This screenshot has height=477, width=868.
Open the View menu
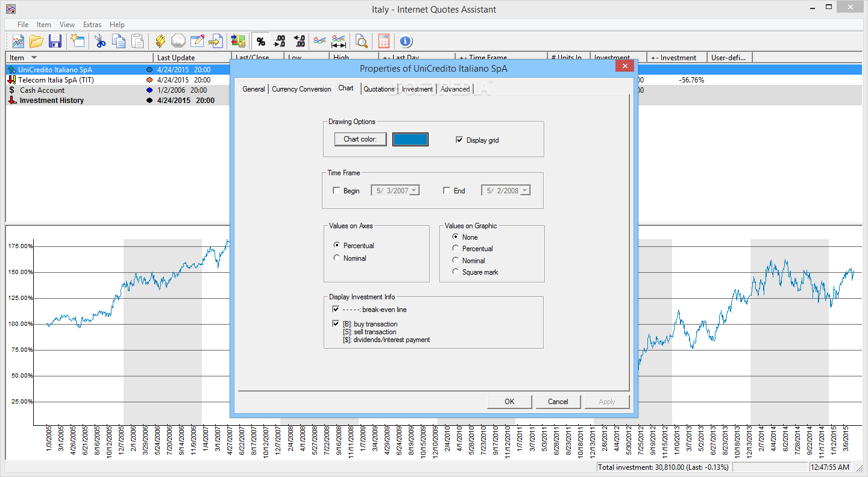coord(68,25)
